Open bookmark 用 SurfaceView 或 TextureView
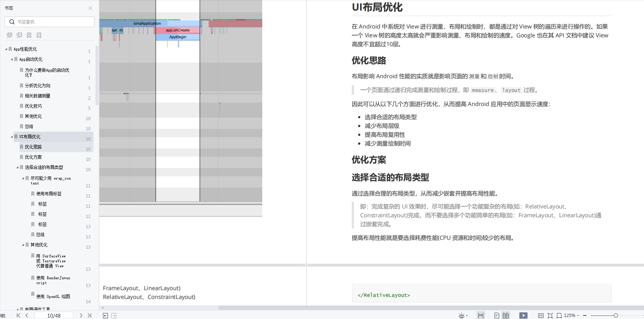The image size is (644, 319). tap(51, 261)
